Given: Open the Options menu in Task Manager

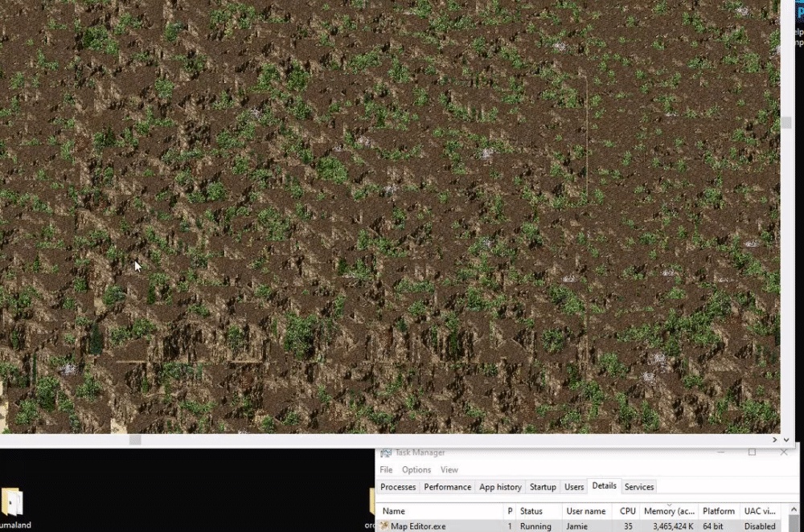Looking at the screenshot, I should (x=416, y=469).
